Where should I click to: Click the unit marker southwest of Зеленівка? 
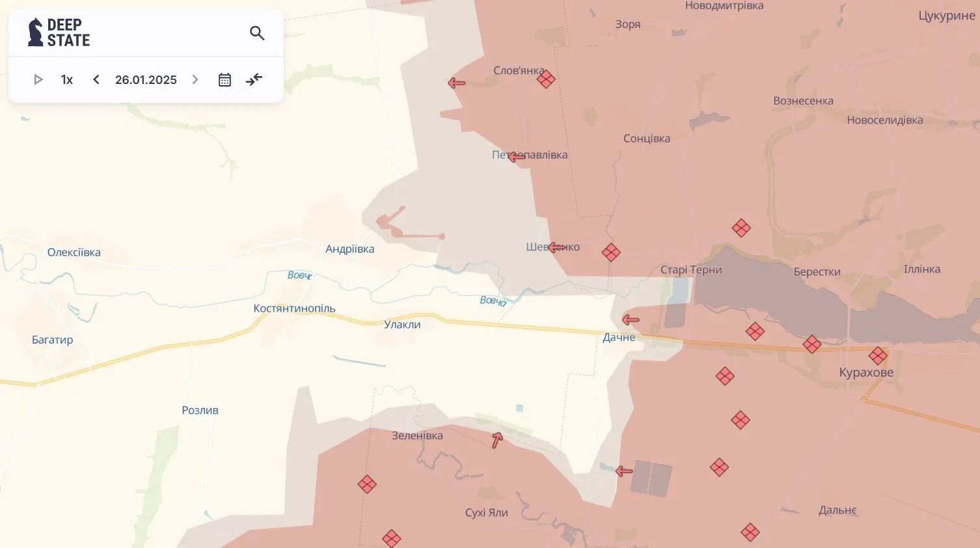(367, 484)
